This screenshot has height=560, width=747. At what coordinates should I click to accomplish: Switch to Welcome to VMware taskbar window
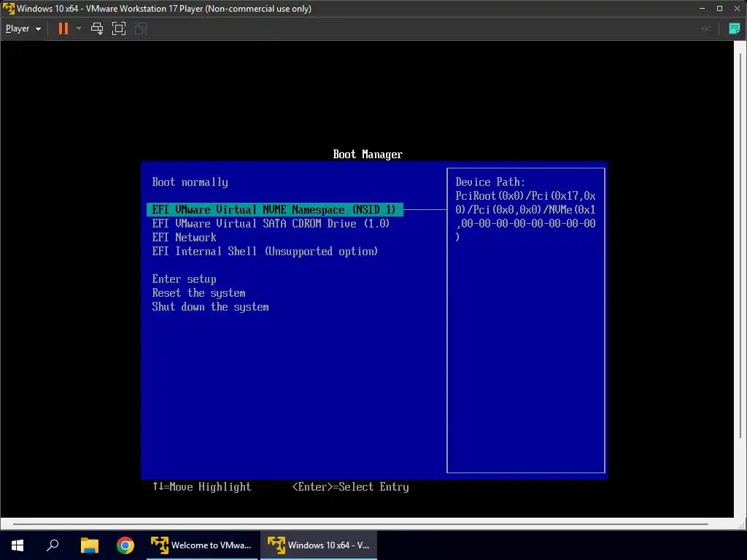pos(202,545)
